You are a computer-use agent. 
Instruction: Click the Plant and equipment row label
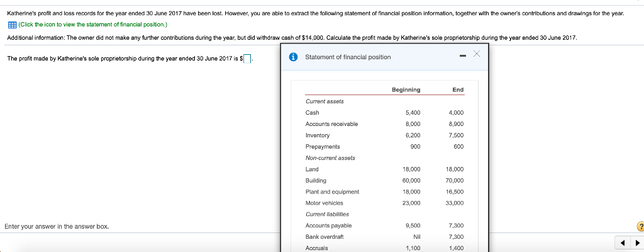pos(332,192)
